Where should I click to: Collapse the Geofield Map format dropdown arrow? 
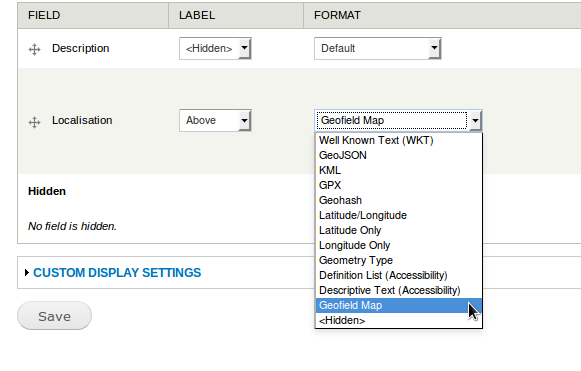point(475,120)
